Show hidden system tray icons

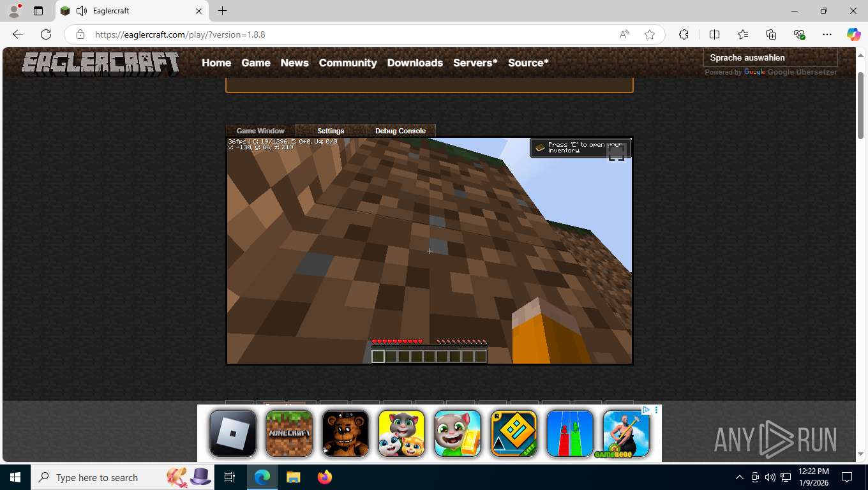740,477
